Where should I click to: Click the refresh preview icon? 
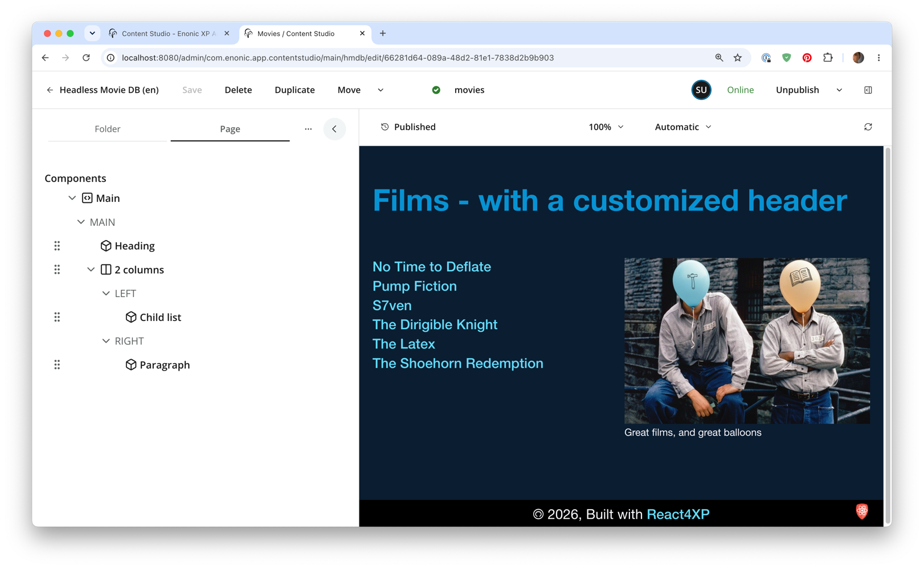868,127
